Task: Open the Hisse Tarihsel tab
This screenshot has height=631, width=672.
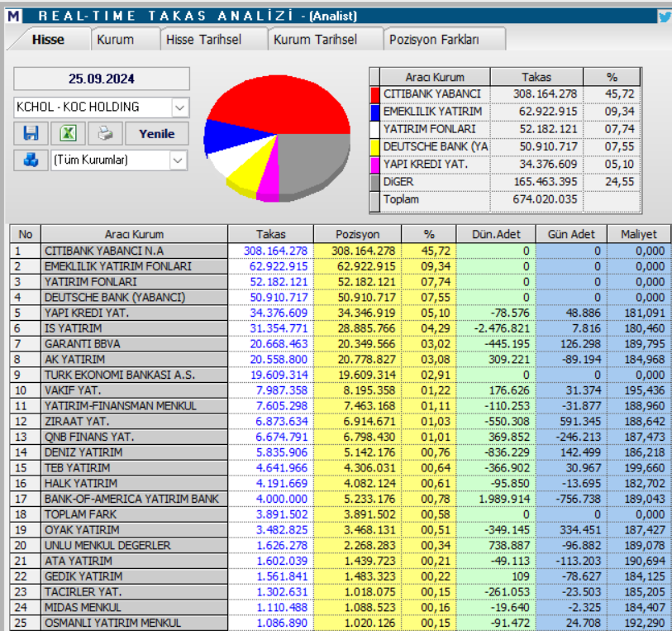Action: pyautogui.click(x=203, y=40)
